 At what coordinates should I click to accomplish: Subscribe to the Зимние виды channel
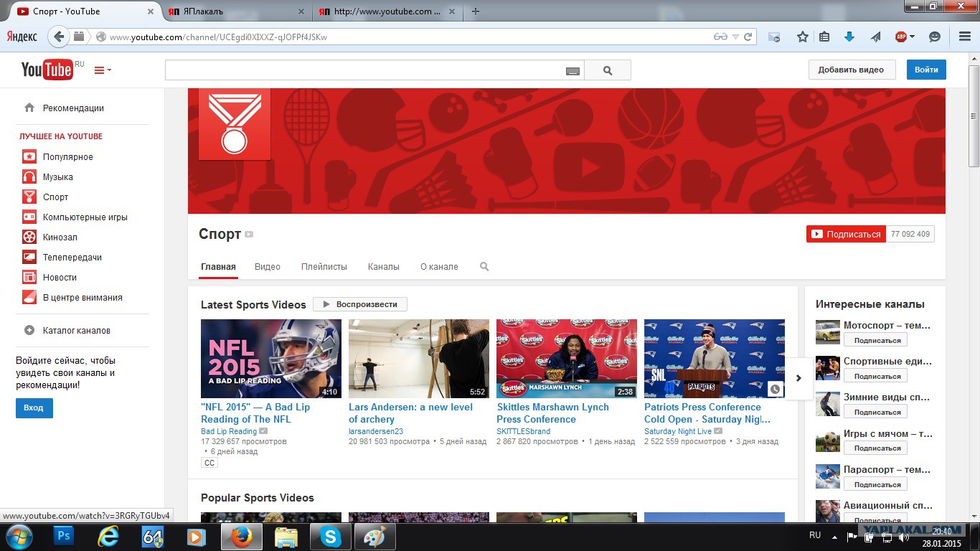coord(875,411)
